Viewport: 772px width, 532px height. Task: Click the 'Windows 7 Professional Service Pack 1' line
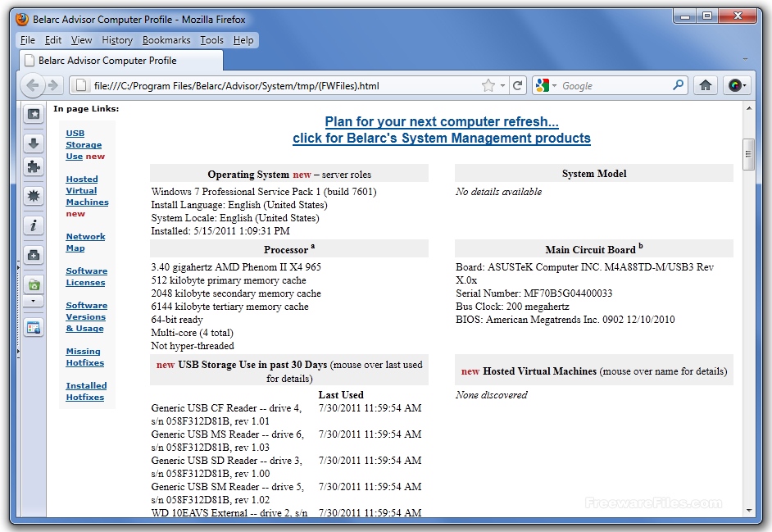[x=263, y=192]
